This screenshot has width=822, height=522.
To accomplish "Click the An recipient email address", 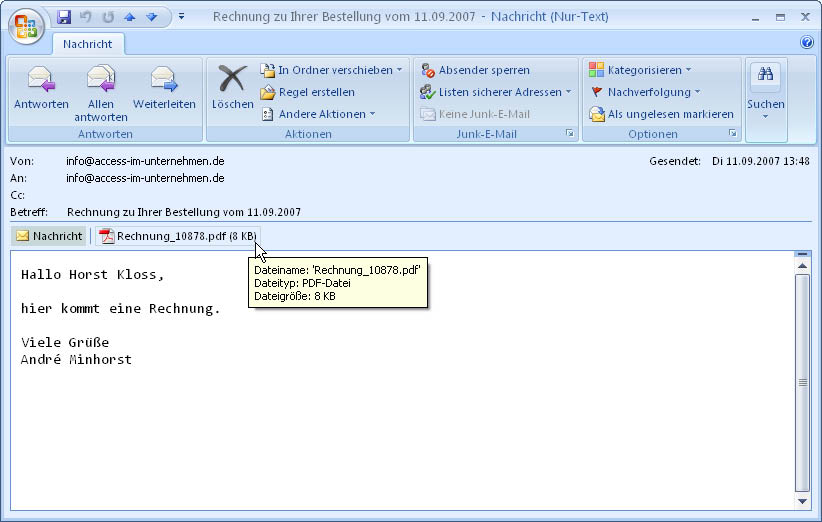I will pos(145,178).
